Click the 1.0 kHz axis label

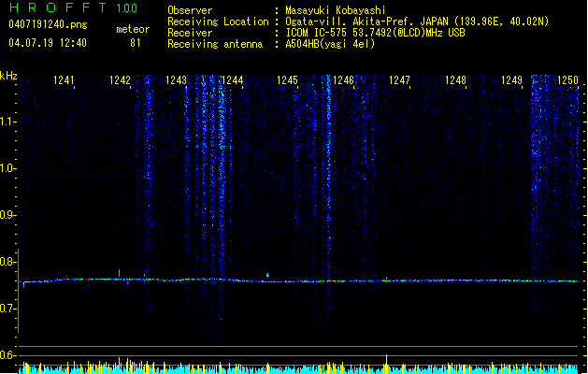tap(7, 168)
